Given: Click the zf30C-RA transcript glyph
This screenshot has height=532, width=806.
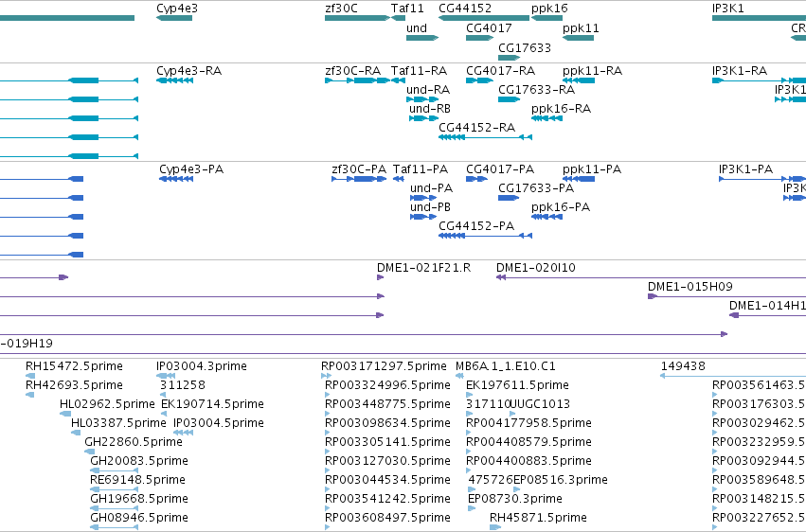Looking at the screenshot, I should tap(357, 80).
